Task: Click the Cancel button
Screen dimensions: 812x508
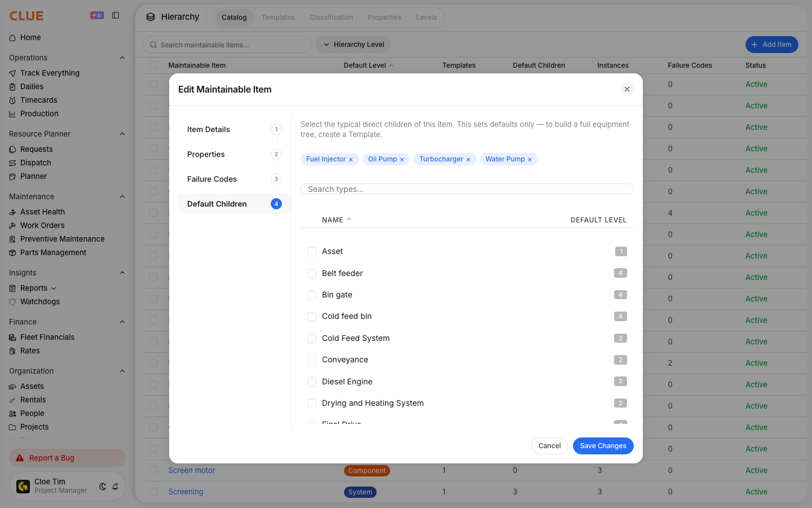Action: 549,446
